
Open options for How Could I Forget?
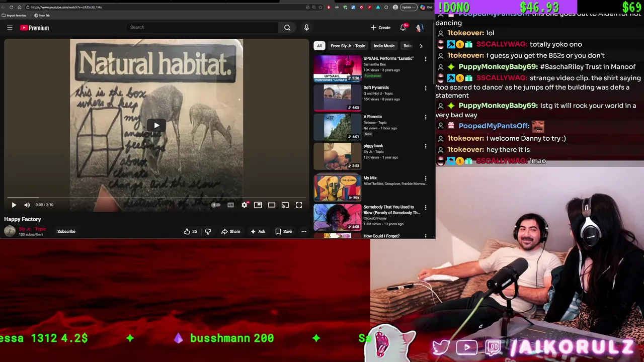point(426,236)
